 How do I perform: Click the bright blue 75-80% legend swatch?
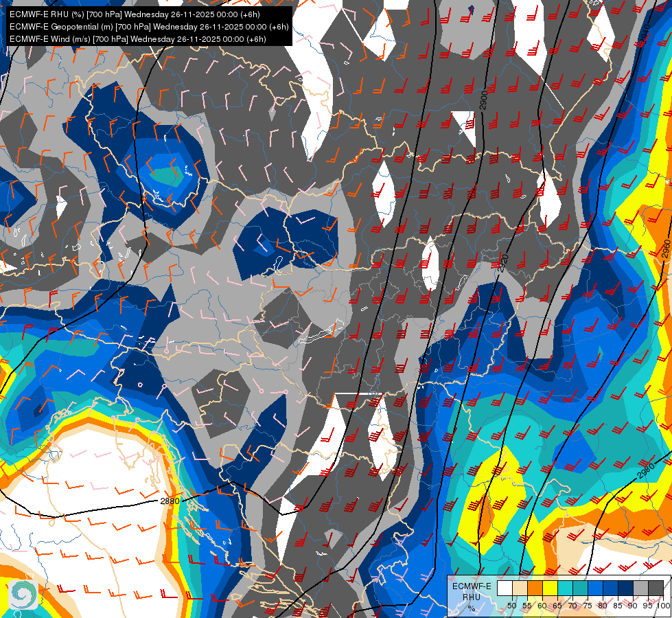coord(595,588)
